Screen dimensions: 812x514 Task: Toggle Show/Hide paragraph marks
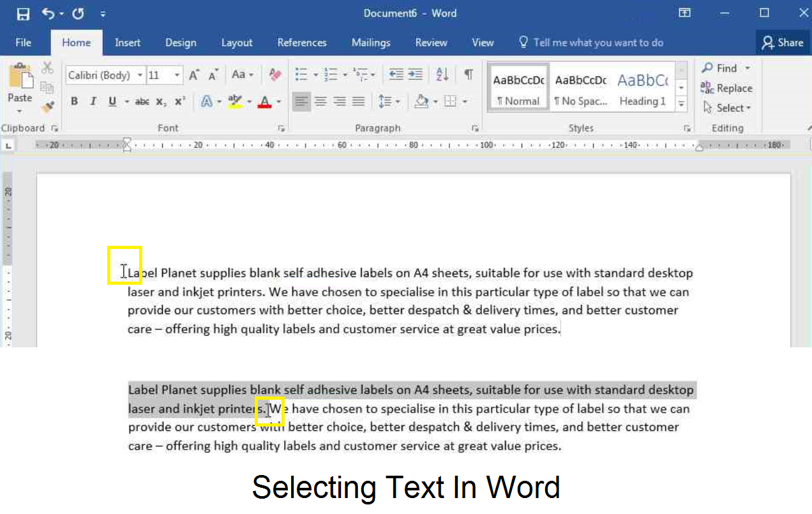469,75
